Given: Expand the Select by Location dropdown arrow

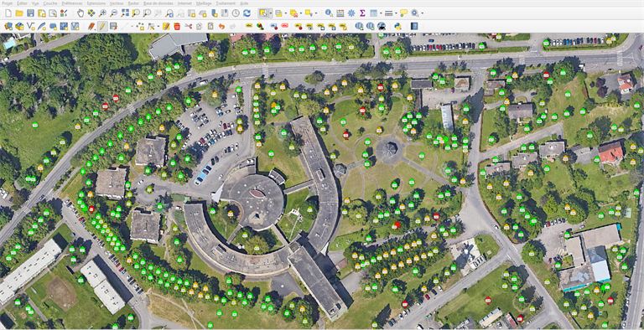Looking at the screenshot, I should (315, 13).
